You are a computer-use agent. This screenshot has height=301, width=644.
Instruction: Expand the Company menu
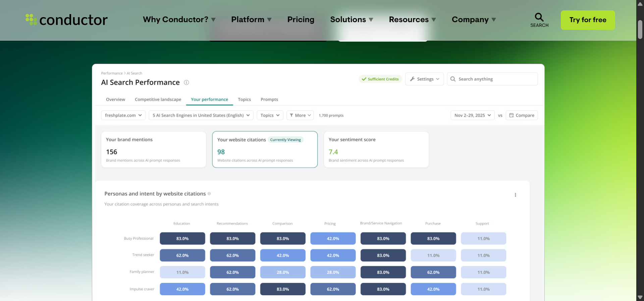[x=474, y=19]
